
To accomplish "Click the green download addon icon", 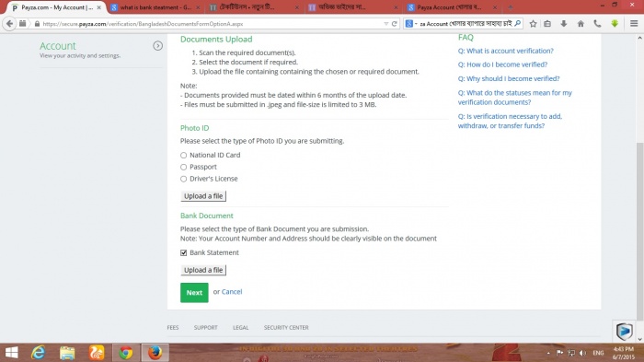I will (x=615, y=24).
